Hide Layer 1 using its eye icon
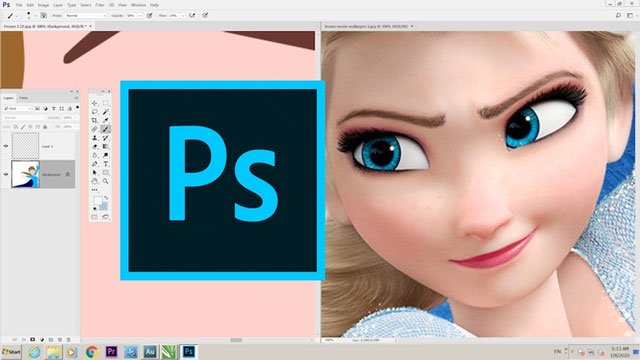The width and height of the screenshot is (640, 360). point(6,146)
